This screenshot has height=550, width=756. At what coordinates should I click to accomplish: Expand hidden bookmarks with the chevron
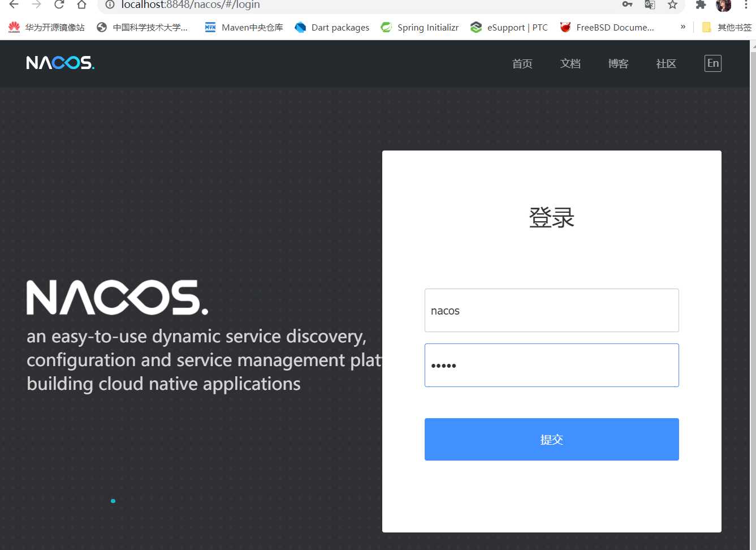click(x=683, y=27)
